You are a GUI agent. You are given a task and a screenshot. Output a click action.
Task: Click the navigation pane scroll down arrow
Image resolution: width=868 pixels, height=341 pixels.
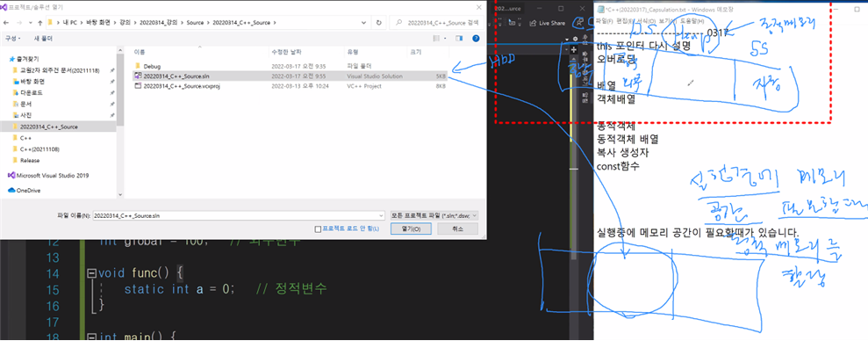click(x=120, y=195)
